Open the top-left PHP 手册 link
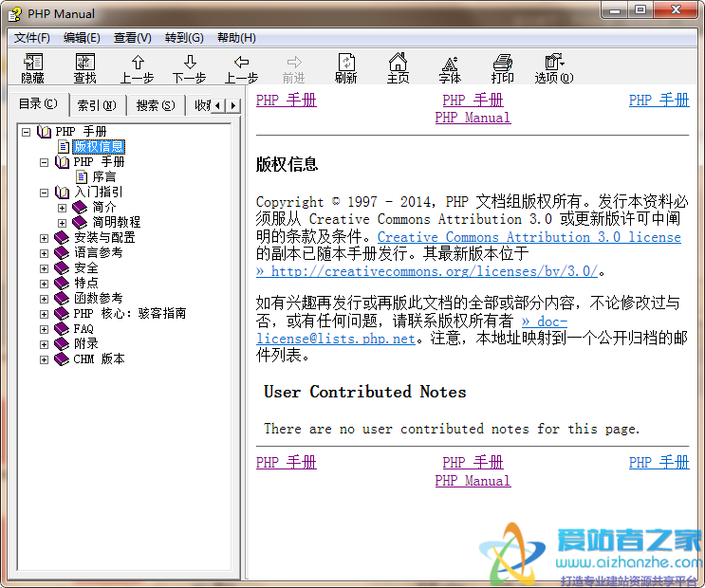 (x=287, y=101)
